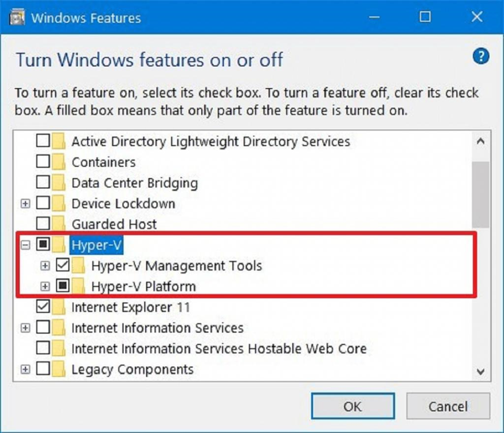Click the Internet Explorer 11 folder icon
Viewport: 504px width, 433px height.
[x=59, y=307]
